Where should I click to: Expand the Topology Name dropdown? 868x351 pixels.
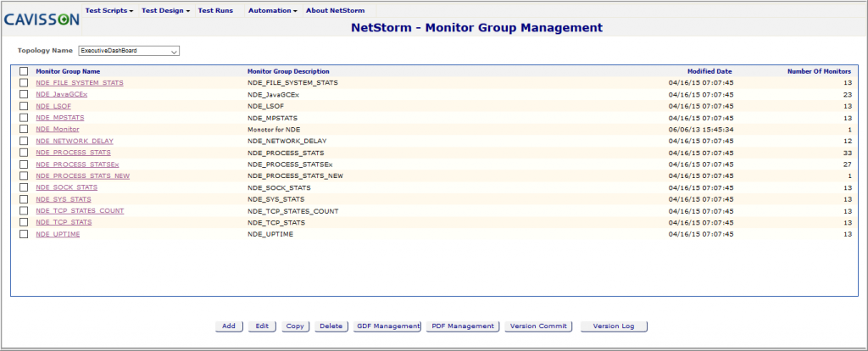[x=129, y=51]
